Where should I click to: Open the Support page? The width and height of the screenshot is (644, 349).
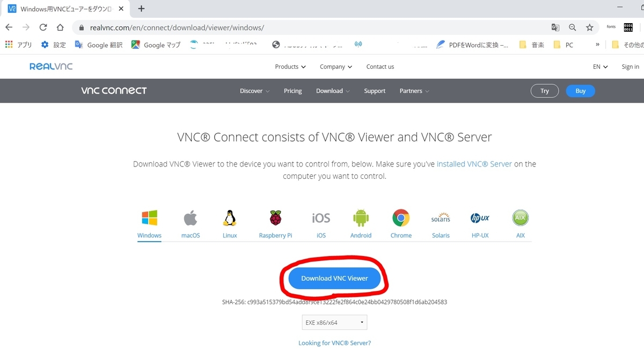[x=375, y=91]
